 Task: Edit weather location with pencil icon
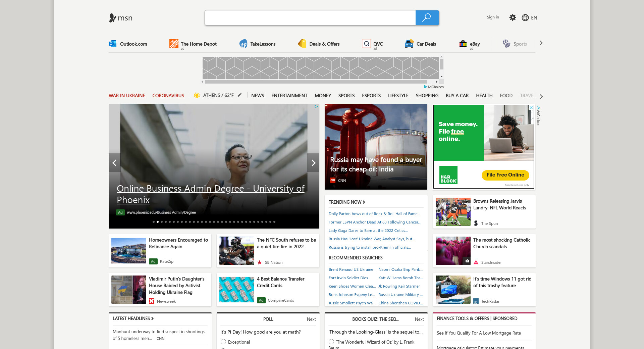[x=239, y=95]
